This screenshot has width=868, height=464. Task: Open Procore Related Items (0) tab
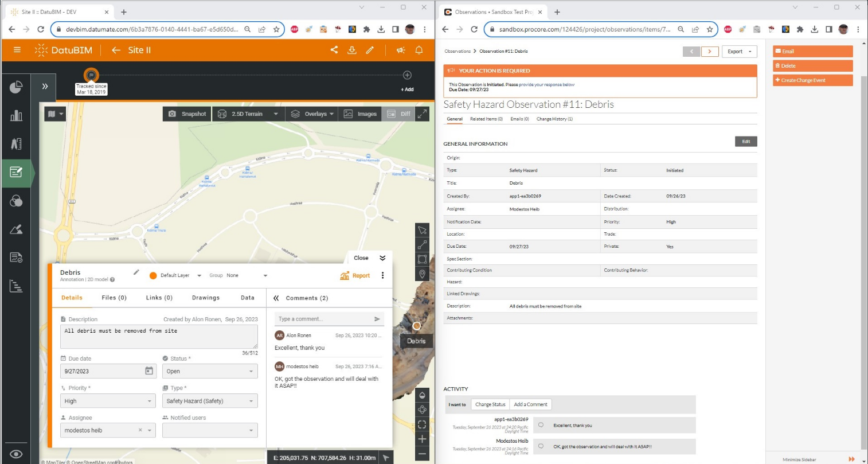tap(486, 119)
